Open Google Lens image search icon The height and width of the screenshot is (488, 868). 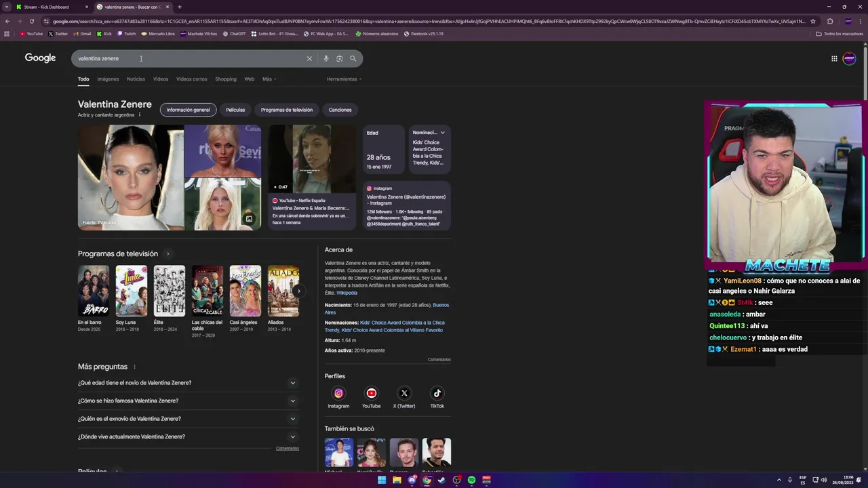[x=339, y=58]
